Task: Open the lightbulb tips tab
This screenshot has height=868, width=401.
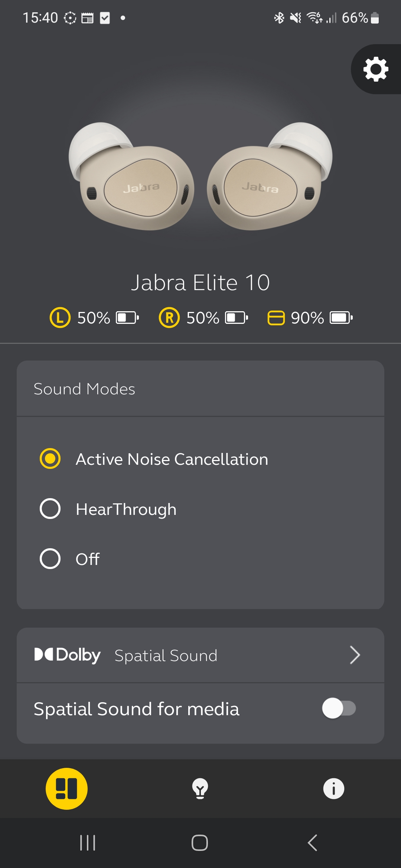Action: point(200,789)
